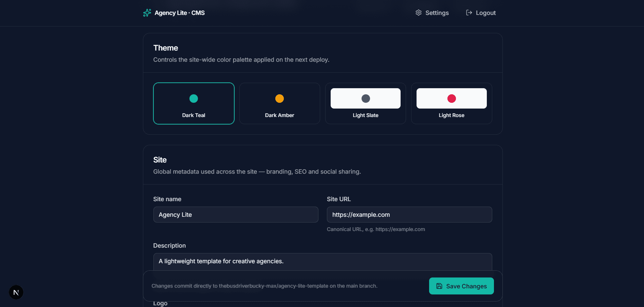Click the Save Changes button
The image size is (644, 307).
(x=461, y=286)
